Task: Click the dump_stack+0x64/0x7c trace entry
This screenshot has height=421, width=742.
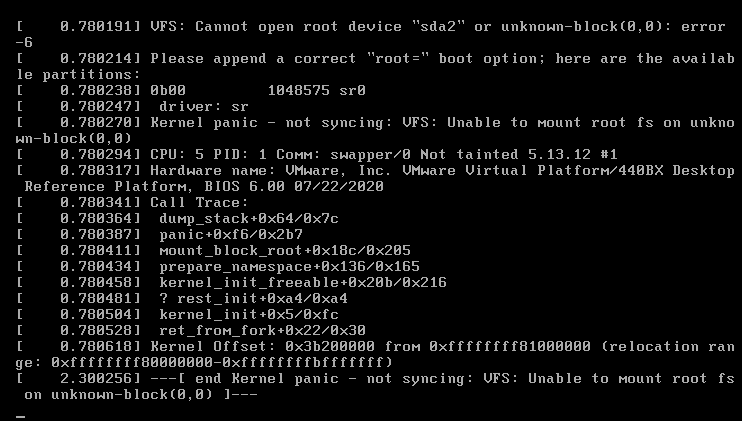Action: pos(249,219)
